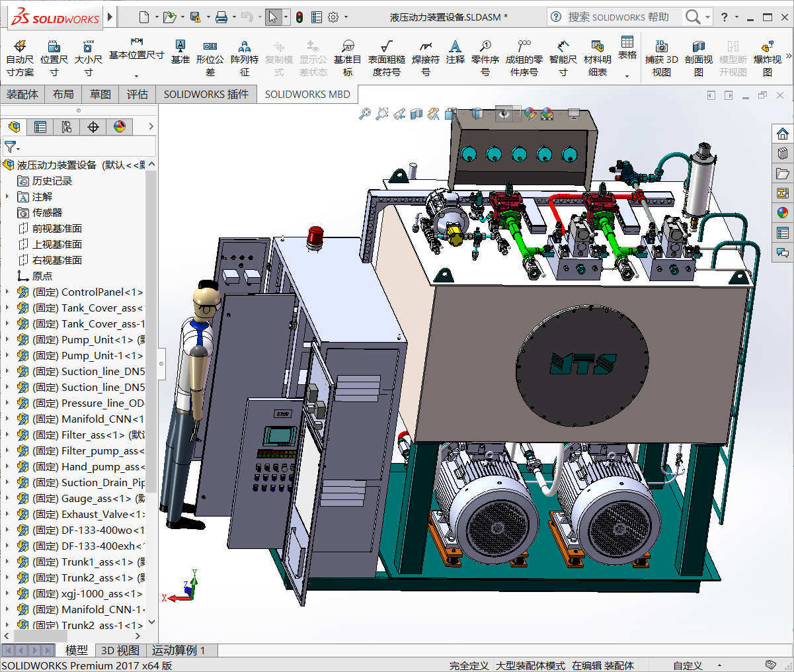Viewport: 794px width, 672px height.
Task: Click the Customize (自定义) status bar button
Action: pos(688,665)
